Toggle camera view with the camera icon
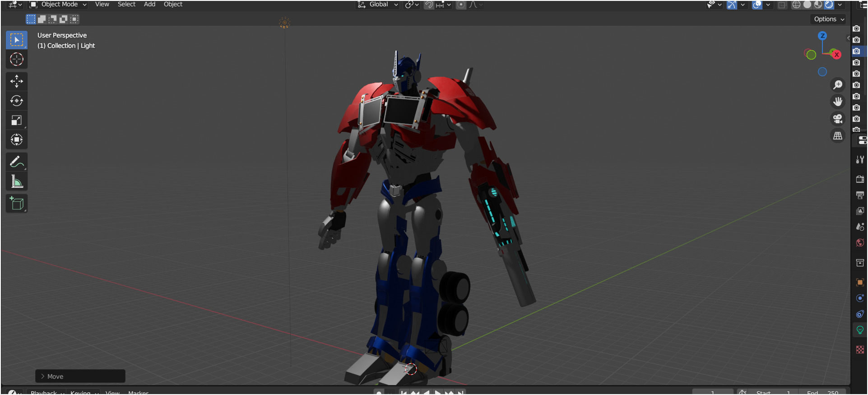The width and height of the screenshot is (868, 395). (x=838, y=119)
